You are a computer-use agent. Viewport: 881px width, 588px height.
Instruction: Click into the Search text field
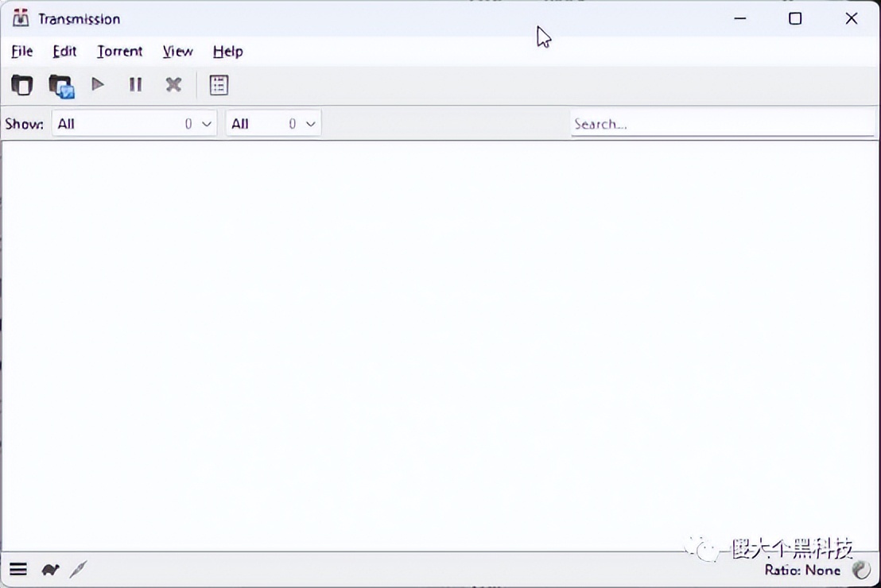[722, 124]
